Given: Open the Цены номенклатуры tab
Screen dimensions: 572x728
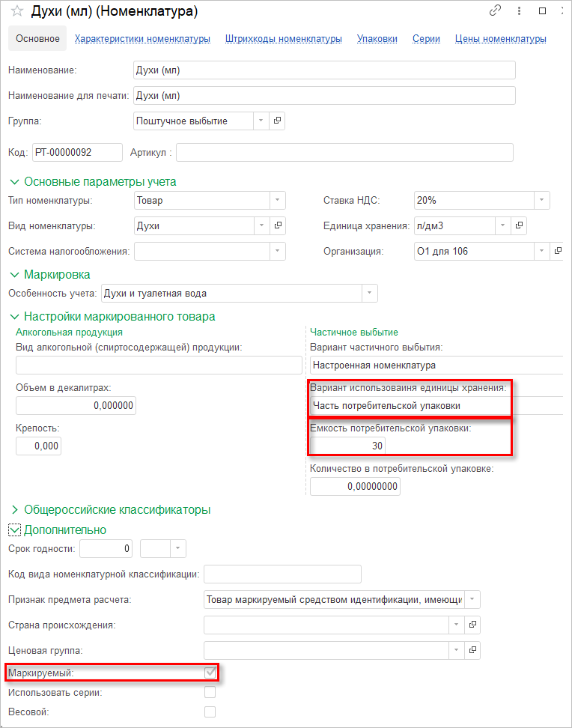Looking at the screenshot, I should click(500, 38).
